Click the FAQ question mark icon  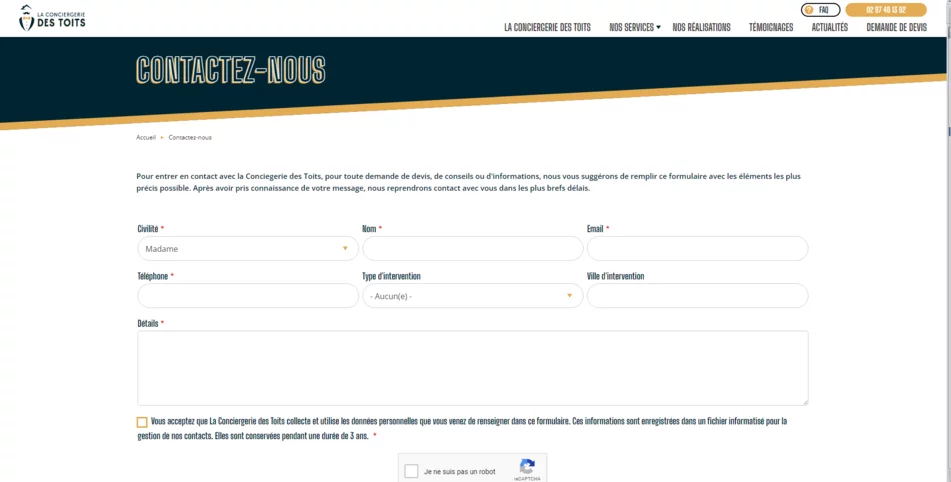click(x=809, y=10)
